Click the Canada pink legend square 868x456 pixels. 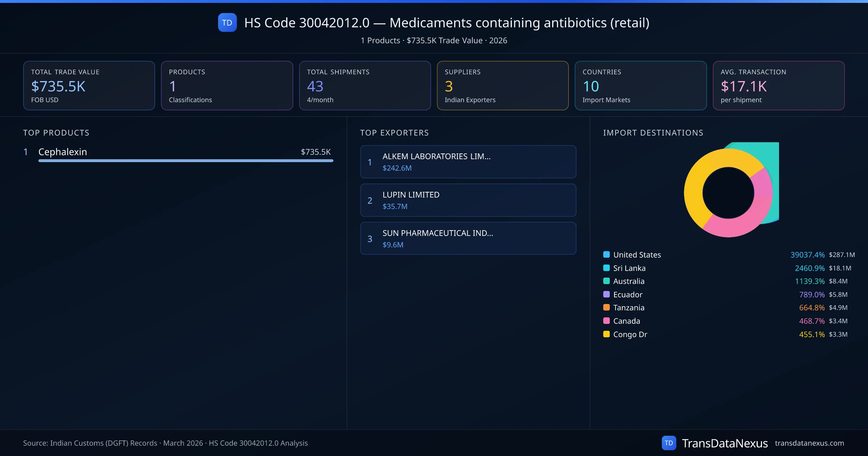[x=607, y=321]
